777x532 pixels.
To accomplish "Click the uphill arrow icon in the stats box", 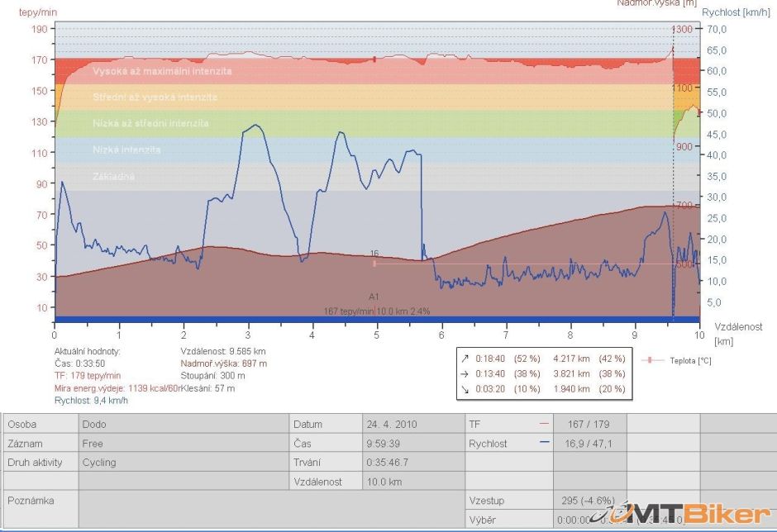I will click(467, 359).
